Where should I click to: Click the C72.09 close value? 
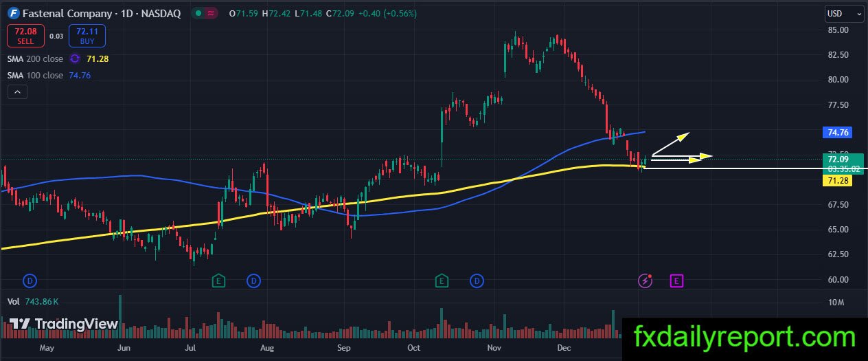pos(341,13)
